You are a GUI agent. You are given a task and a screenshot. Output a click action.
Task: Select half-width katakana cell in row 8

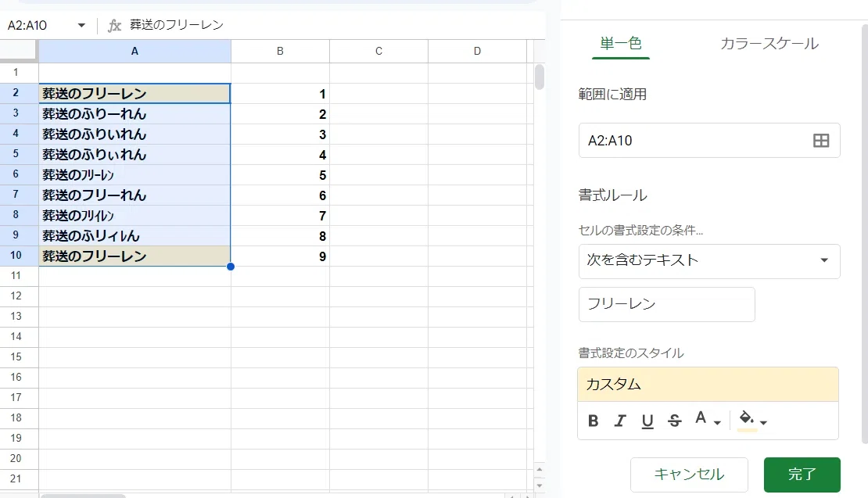pyautogui.click(x=135, y=216)
